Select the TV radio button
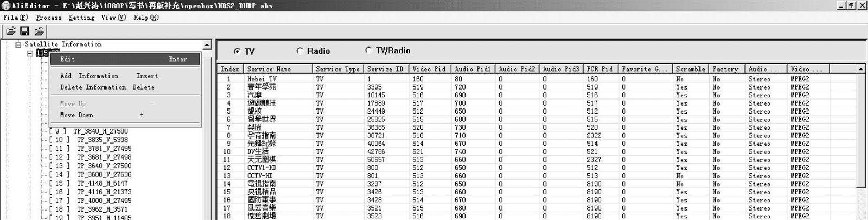 tap(237, 51)
